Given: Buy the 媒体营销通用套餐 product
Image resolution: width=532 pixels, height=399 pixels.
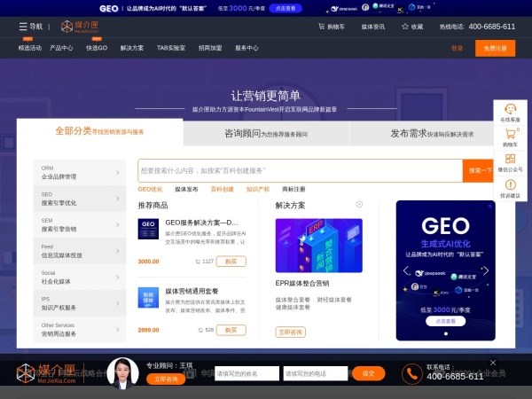Looking at the screenshot, I should tap(231, 330).
